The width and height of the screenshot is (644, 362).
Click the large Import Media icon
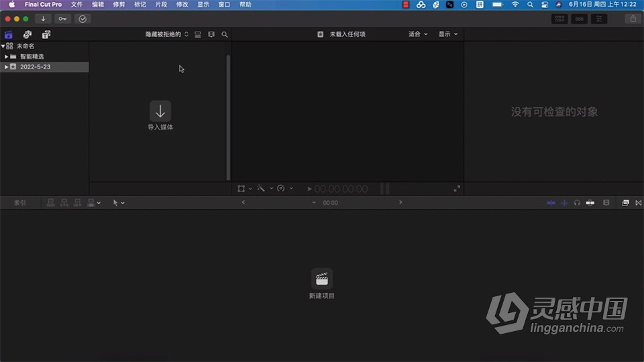pos(160,111)
